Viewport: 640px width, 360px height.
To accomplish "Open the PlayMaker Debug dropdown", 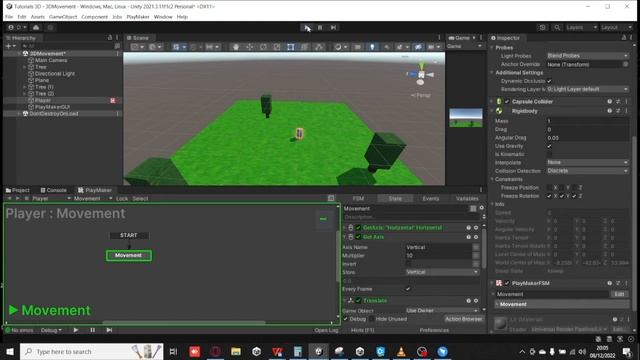I will coord(51,330).
